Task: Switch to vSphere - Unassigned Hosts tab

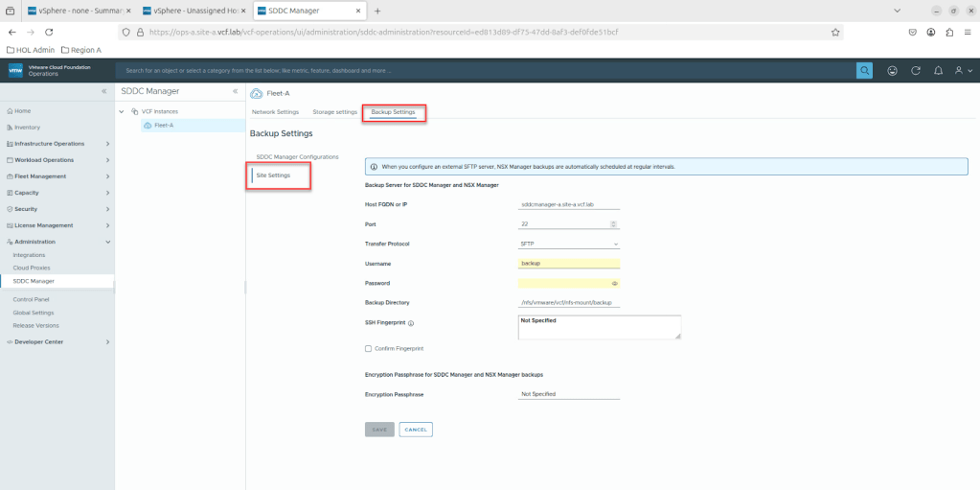Action: 194,11
